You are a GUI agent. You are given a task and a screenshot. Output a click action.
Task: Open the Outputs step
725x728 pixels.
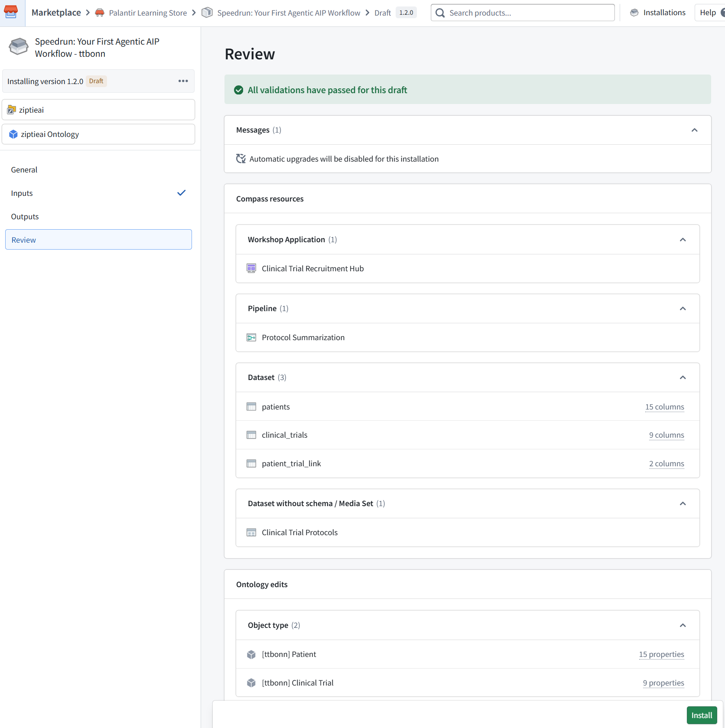pos(98,217)
